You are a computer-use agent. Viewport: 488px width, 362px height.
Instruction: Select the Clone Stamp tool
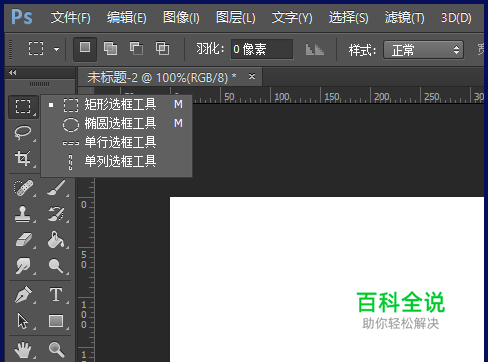(23, 214)
